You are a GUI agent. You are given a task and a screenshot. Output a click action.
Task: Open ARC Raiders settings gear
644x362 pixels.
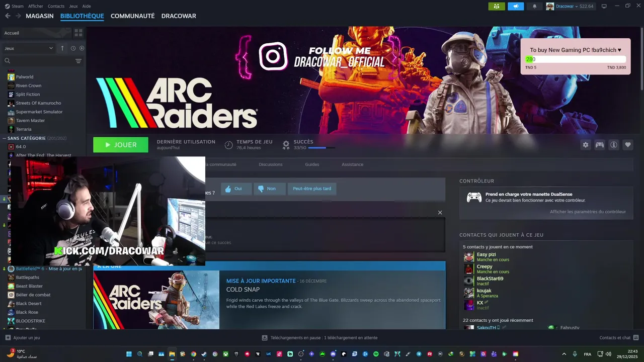coord(586,145)
